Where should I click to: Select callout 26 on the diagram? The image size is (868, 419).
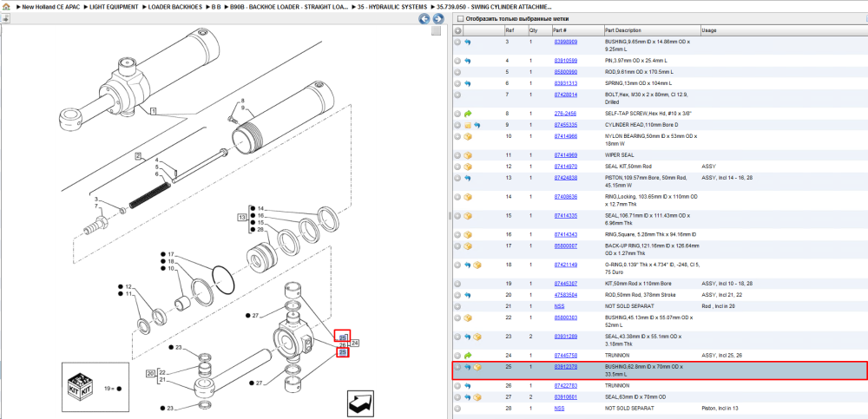pyautogui.click(x=343, y=345)
